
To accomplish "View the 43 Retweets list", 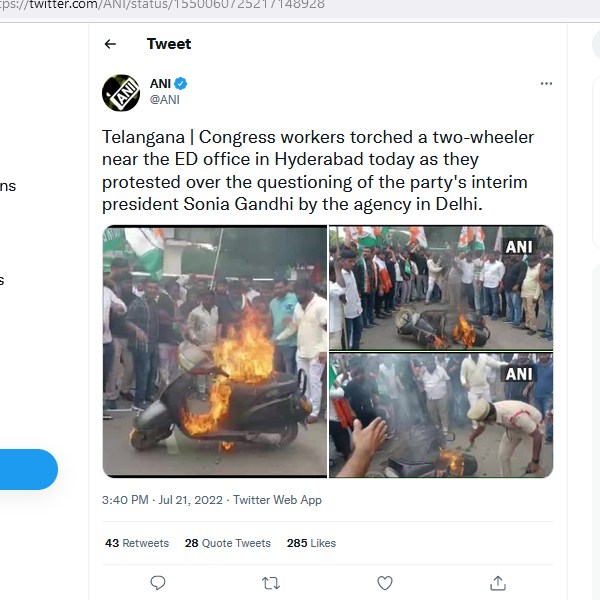I will (x=137, y=543).
